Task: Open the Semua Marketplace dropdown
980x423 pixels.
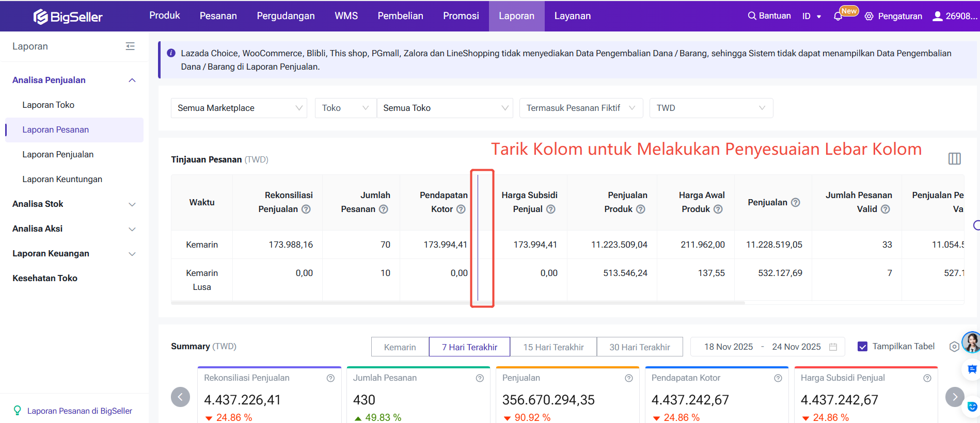Action: click(239, 108)
